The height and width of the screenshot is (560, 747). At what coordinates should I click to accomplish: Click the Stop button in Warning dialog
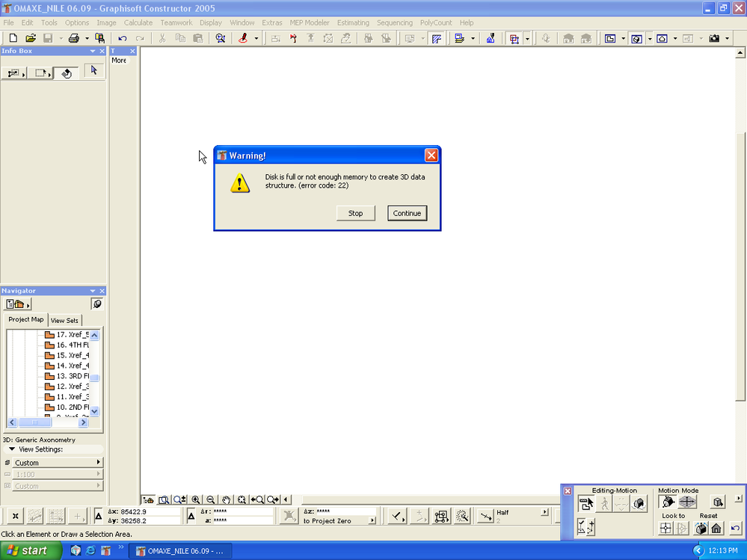click(x=355, y=213)
